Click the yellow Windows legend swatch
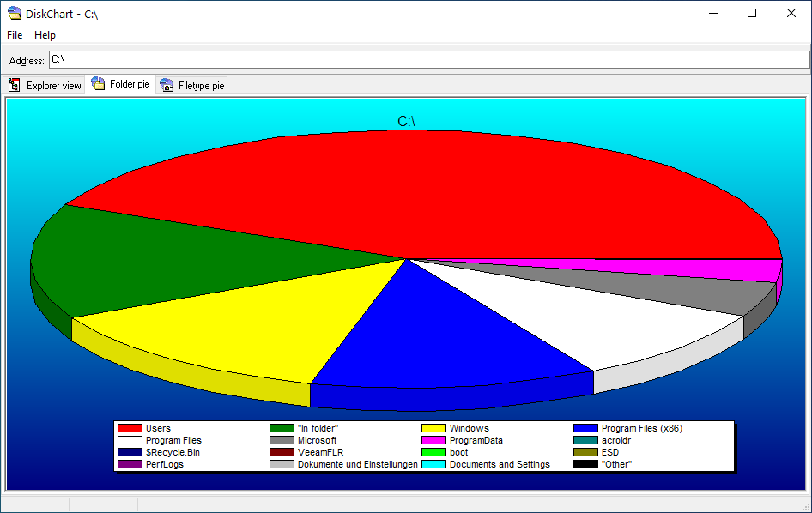 (x=433, y=428)
